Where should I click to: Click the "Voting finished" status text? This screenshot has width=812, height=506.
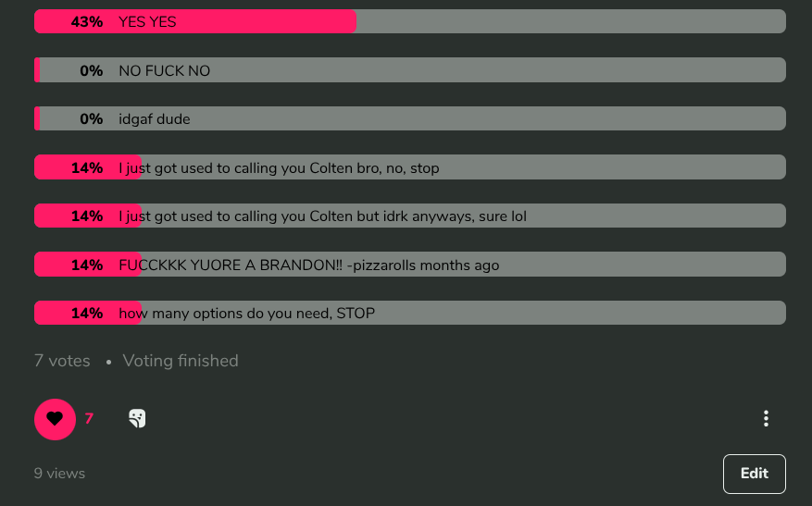(181, 361)
